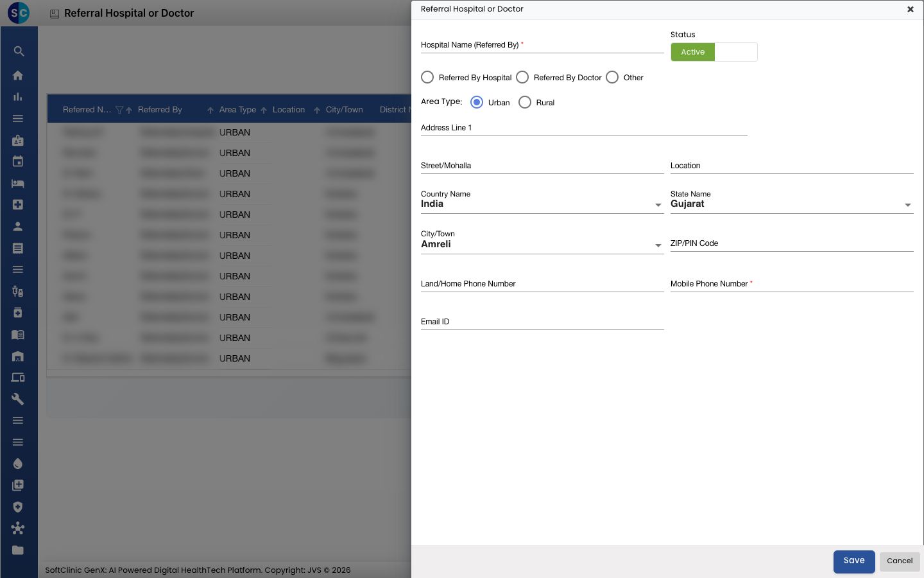
Task: Open the City/Town dropdown showing Amreli
Action: [542, 245]
